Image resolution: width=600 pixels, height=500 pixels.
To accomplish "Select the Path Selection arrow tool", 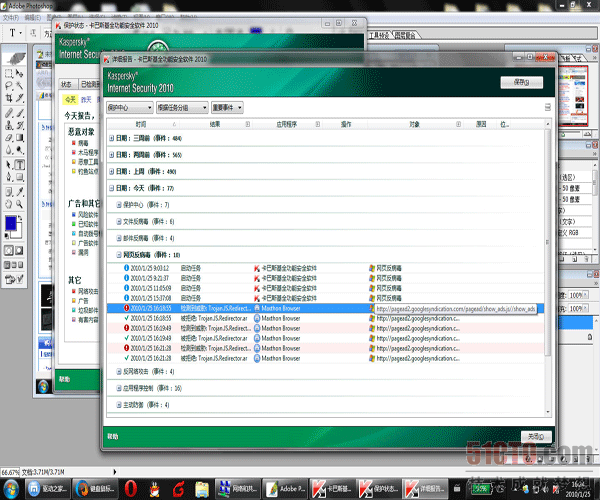I will pyautogui.click(x=8, y=165).
